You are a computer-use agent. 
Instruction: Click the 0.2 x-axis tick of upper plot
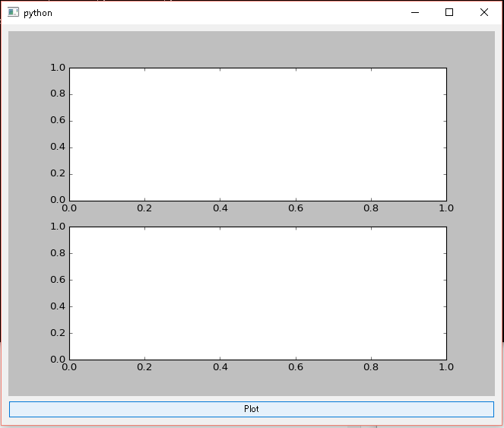[x=144, y=208]
